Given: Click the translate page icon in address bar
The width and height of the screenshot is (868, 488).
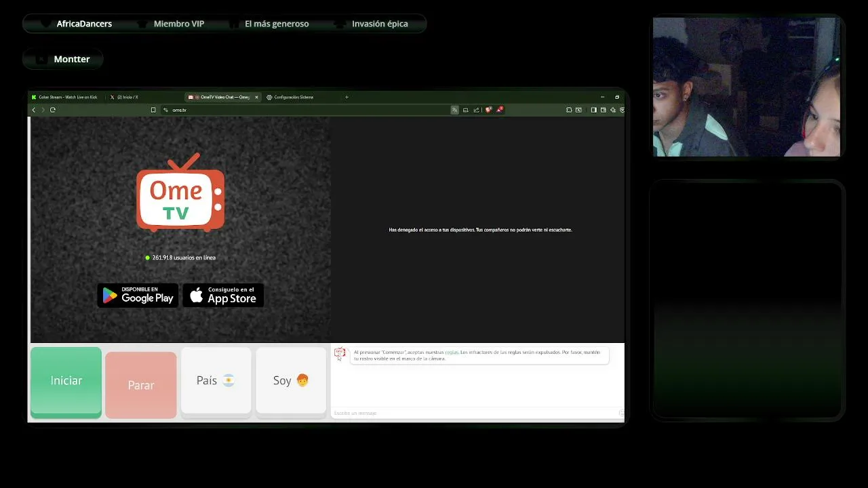Looking at the screenshot, I should pos(454,110).
